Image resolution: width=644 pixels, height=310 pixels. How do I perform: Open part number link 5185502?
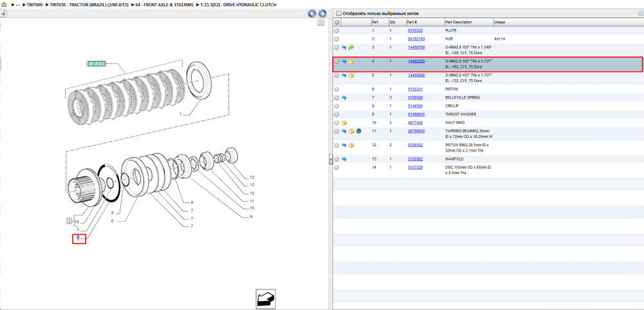[x=415, y=145]
